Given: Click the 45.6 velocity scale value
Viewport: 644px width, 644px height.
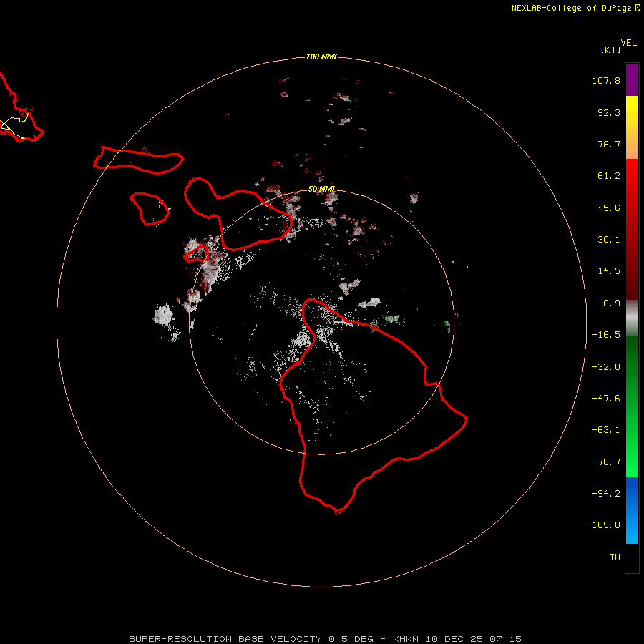Looking at the screenshot, I should (x=609, y=208).
